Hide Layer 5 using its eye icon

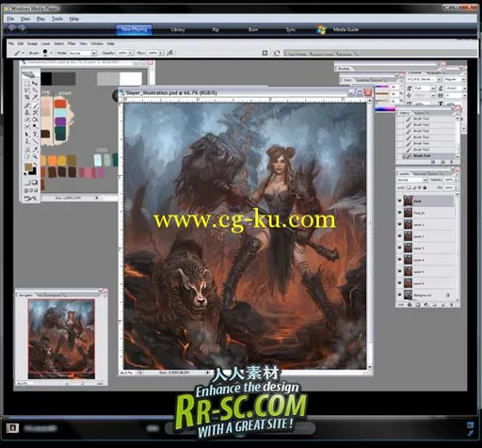[x=399, y=271]
